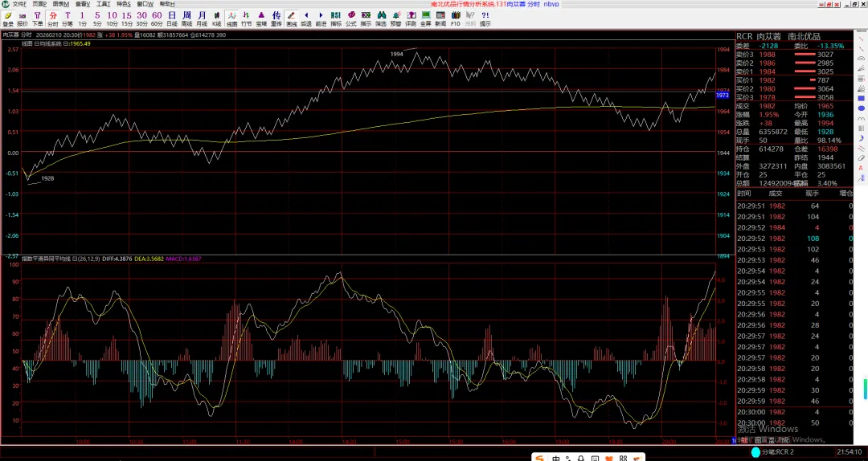Image resolution: width=868 pixels, height=461 pixels.
Task: Click the 后退 back arrow
Action: tap(306, 18)
